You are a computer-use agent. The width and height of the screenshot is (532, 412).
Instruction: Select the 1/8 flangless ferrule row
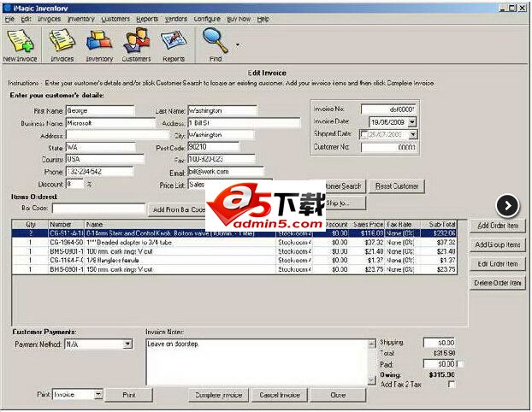pos(234,261)
